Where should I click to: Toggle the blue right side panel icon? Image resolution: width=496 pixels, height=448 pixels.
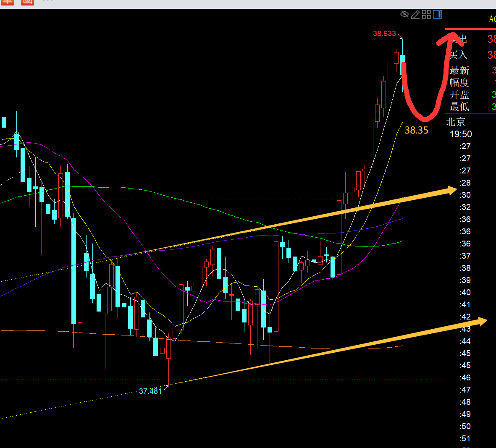(437, 15)
